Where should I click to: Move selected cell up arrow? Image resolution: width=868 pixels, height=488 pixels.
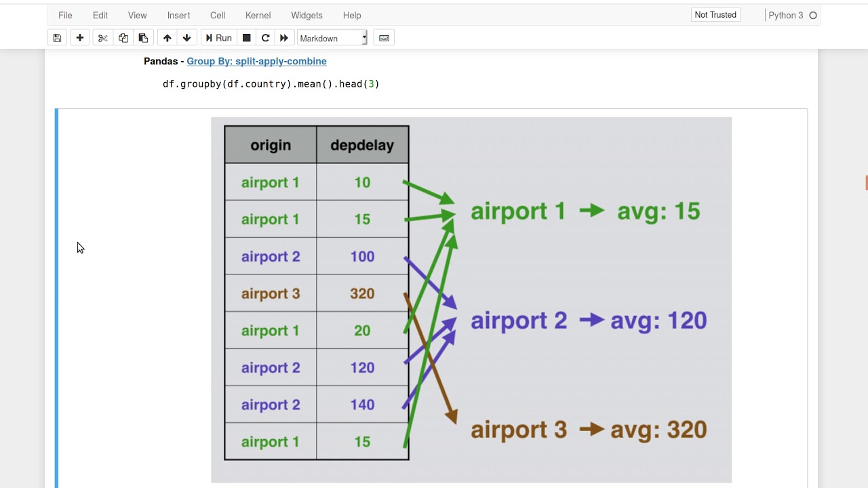167,38
